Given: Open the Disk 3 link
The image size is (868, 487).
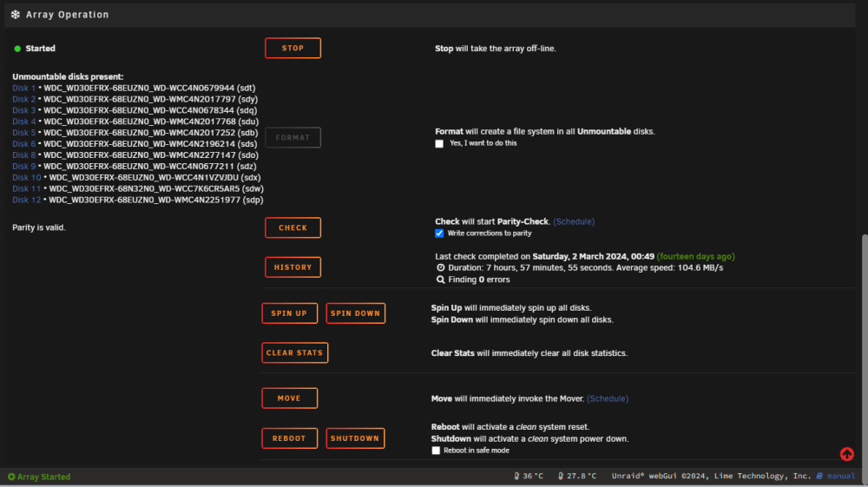Looking at the screenshot, I should tap(23, 110).
